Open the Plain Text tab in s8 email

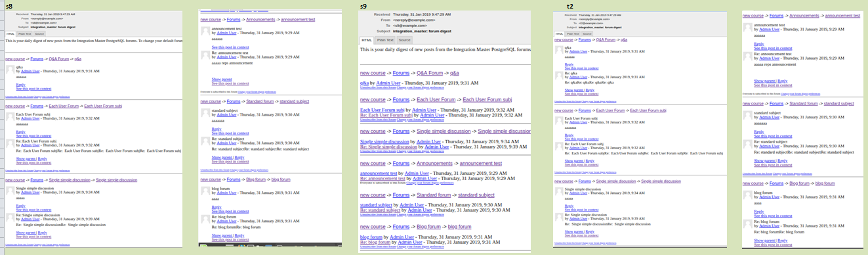pyautogui.click(x=24, y=34)
